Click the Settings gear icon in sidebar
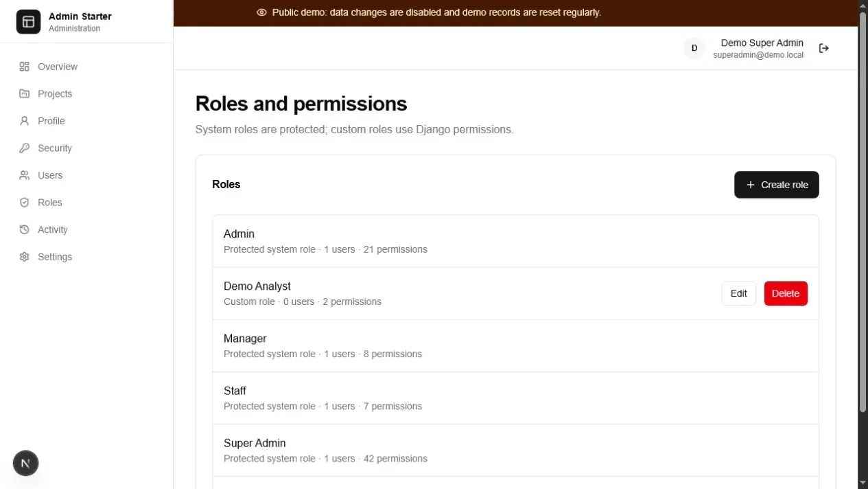 coord(25,257)
